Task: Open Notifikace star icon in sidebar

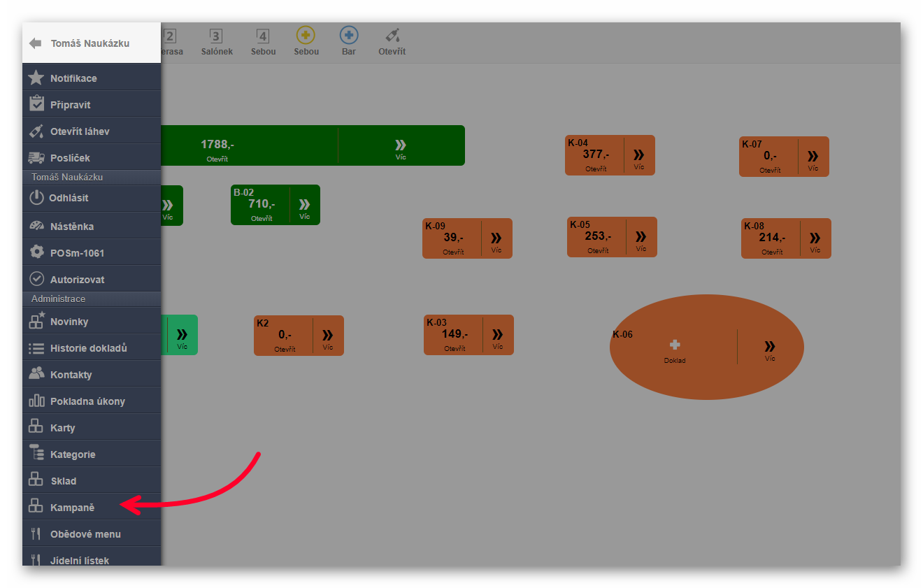Action: (x=36, y=78)
